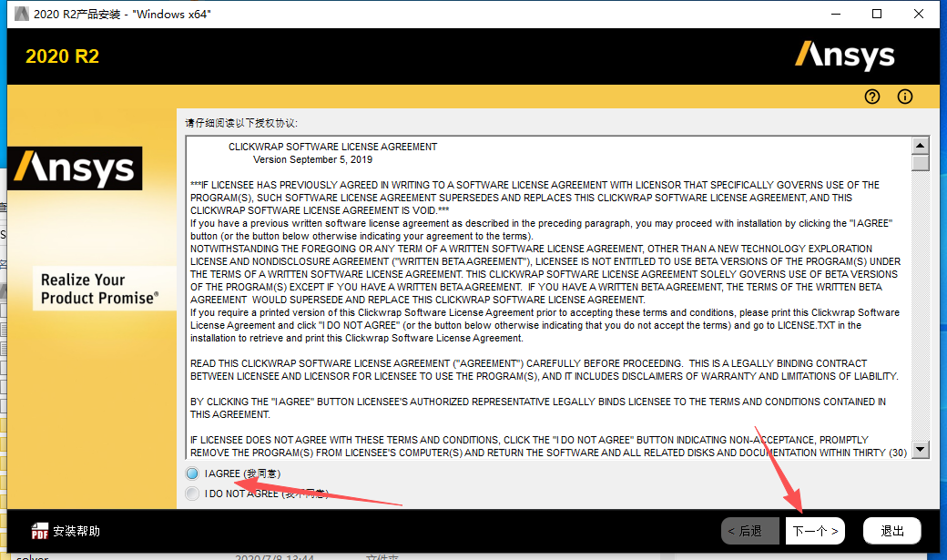Click the license scrollbar thumb
This screenshot has height=560, width=947.
click(x=921, y=163)
